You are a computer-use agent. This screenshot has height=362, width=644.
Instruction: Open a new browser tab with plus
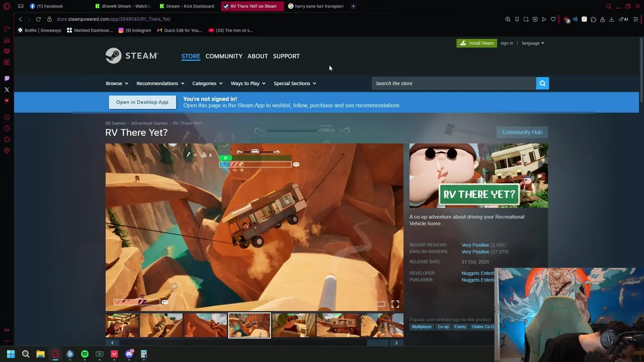pos(353,6)
